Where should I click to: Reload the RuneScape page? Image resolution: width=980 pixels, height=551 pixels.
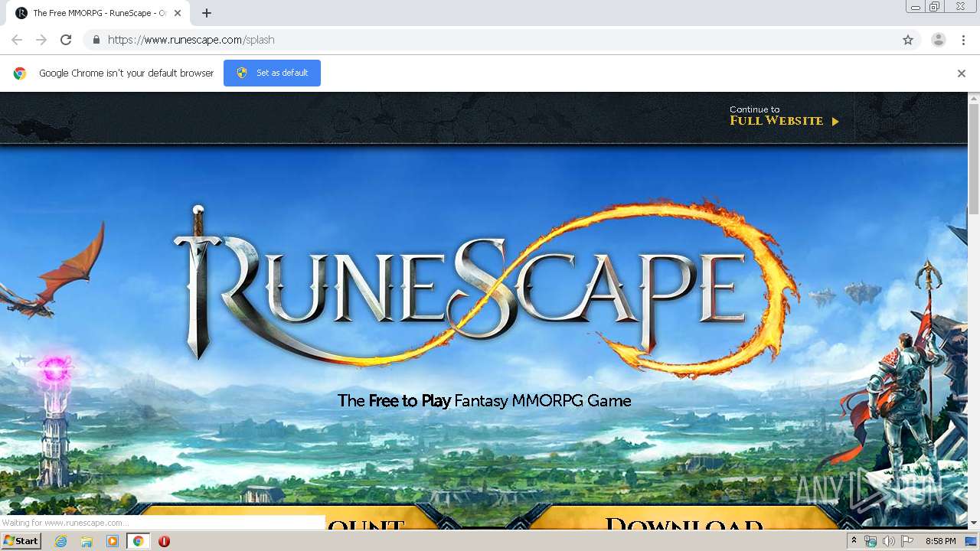click(66, 40)
